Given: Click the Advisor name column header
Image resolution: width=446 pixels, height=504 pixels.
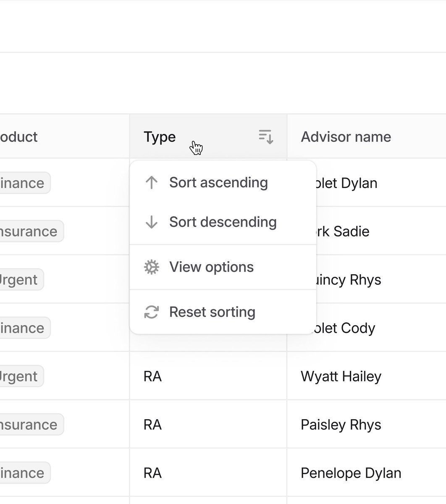Looking at the screenshot, I should click(x=366, y=136).
